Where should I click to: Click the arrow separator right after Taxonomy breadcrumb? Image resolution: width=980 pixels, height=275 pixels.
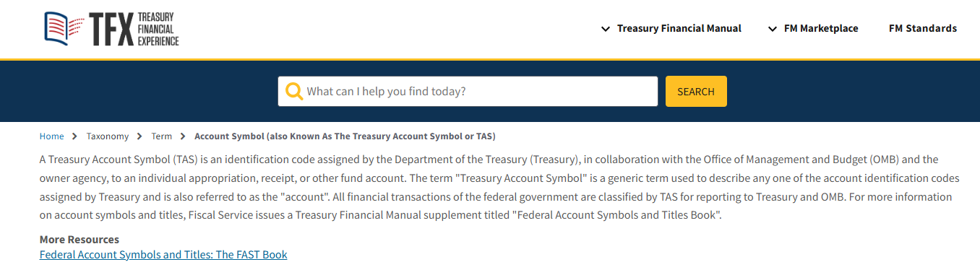click(x=140, y=136)
